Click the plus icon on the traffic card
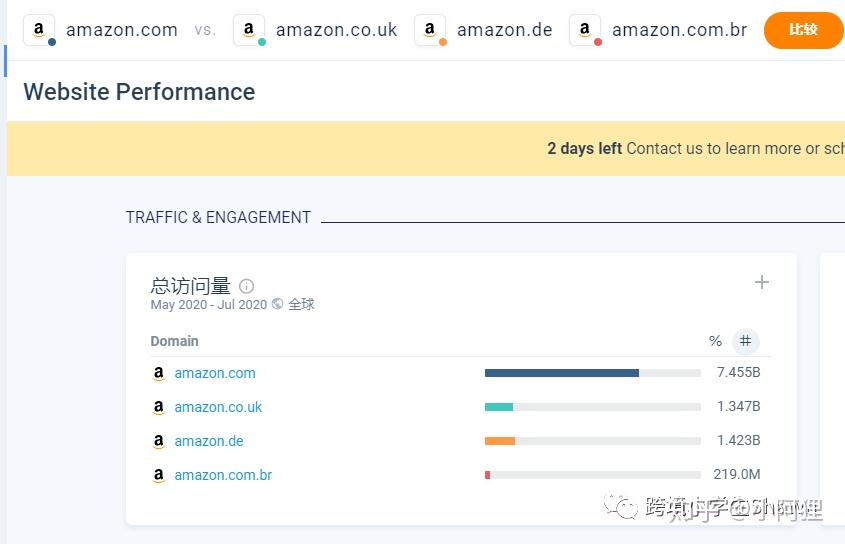Viewport: 845px width, 544px height. click(761, 282)
